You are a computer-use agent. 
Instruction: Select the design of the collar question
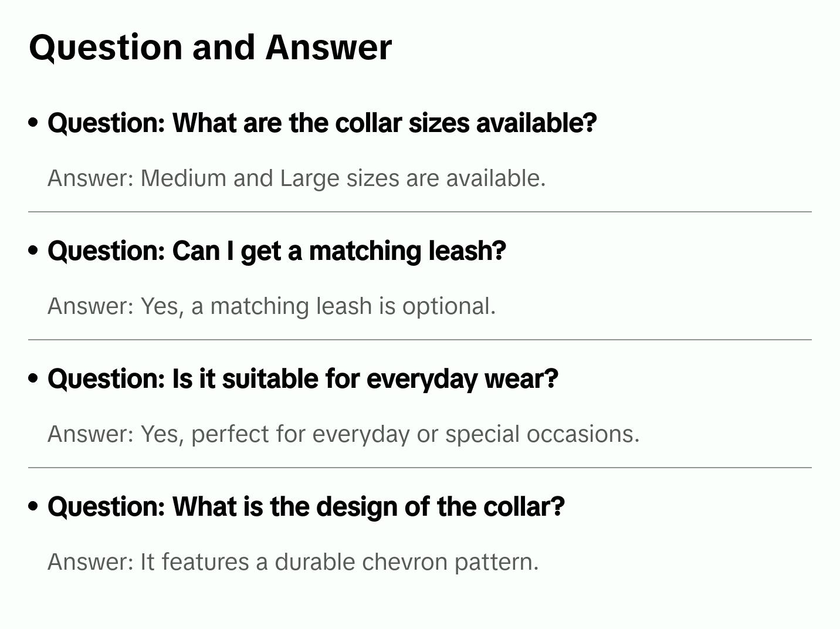point(306,507)
